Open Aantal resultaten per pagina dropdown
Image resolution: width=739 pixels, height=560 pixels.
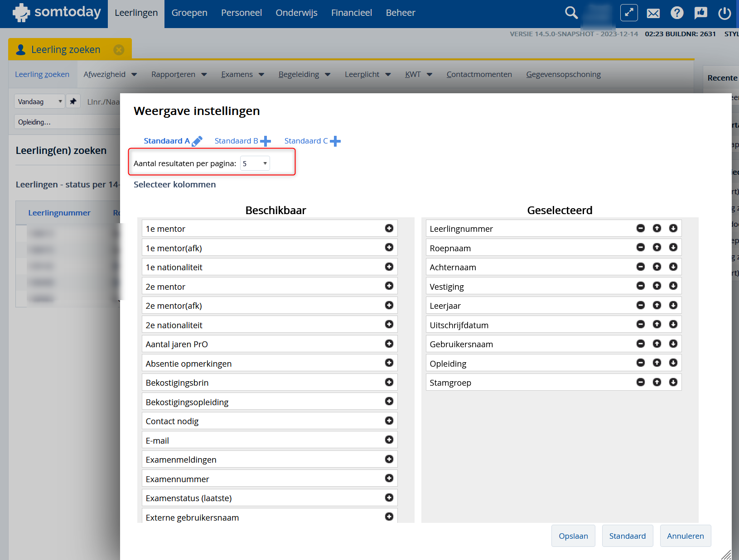pyautogui.click(x=255, y=163)
